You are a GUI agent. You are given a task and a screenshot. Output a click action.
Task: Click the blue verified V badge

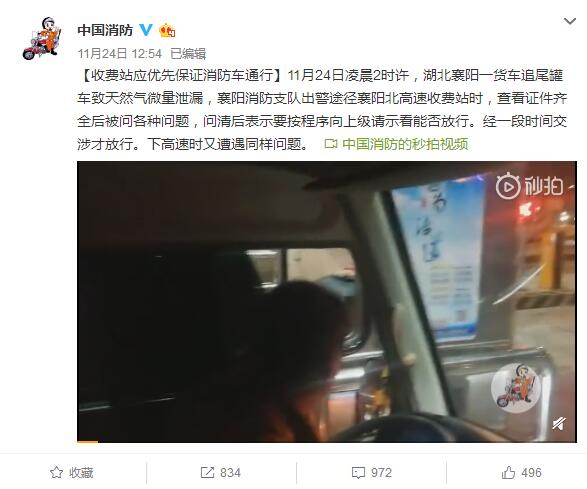[146, 30]
